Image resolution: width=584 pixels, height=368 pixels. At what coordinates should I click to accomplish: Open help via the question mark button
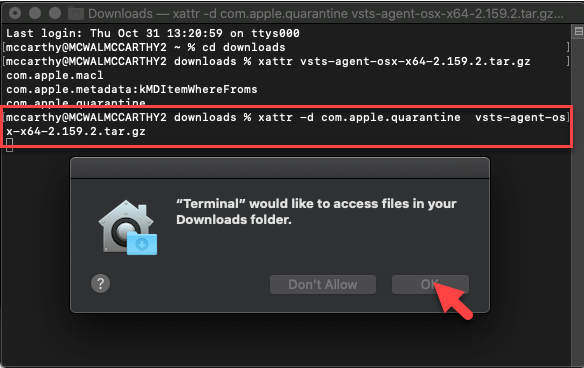coord(101,284)
